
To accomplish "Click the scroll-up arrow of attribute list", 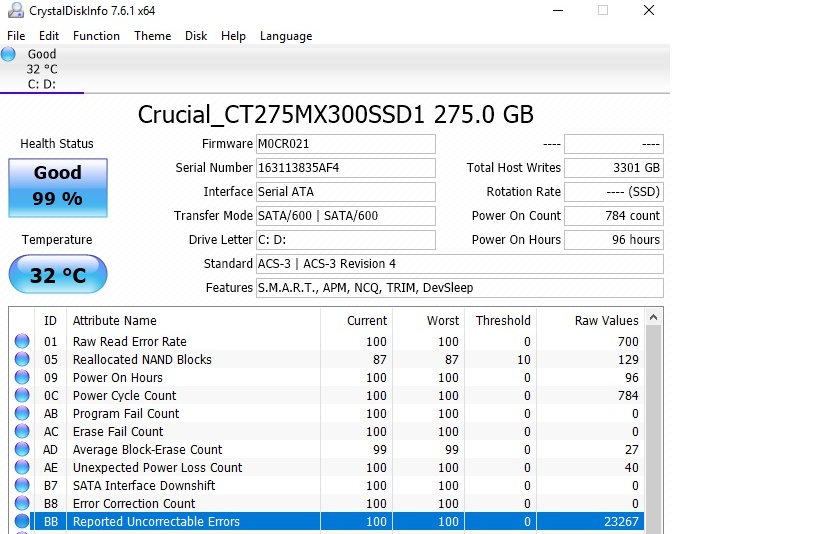I will coord(653,317).
